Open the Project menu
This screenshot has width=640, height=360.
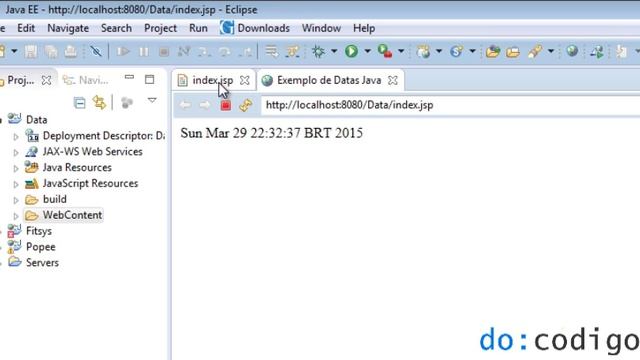pyautogui.click(x=160, y=28)
